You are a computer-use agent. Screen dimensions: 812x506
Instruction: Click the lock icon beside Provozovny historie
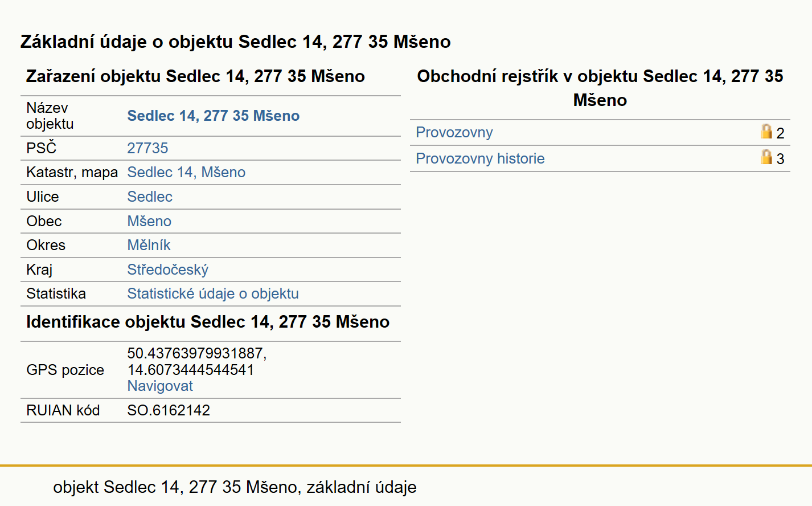[766, 157]
